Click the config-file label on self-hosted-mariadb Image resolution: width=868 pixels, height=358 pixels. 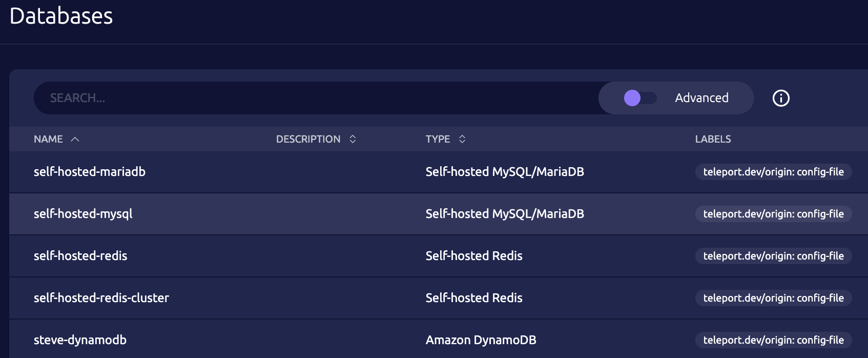point(773,172)
